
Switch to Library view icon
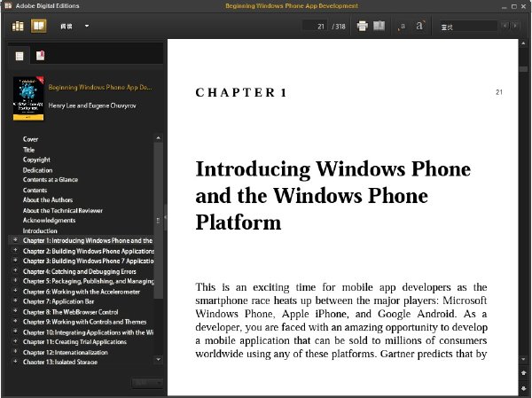(x=18, y=26)
